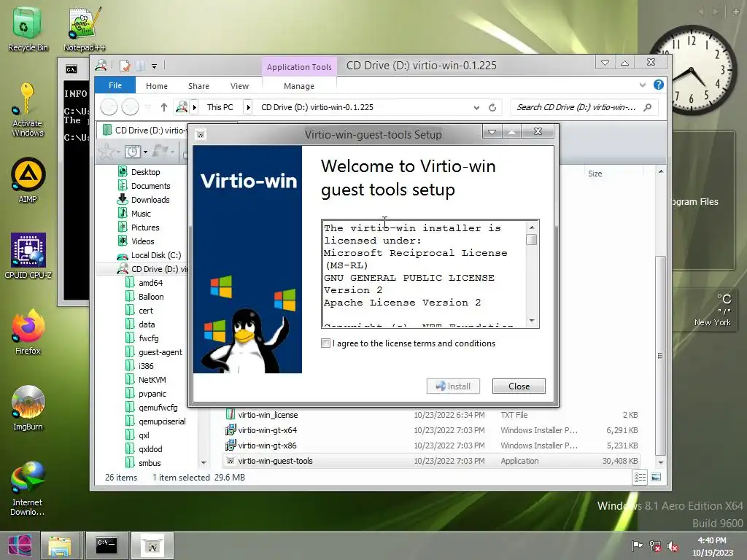
Task: Switch to details view icon in status bar
Action: point(640,477)
